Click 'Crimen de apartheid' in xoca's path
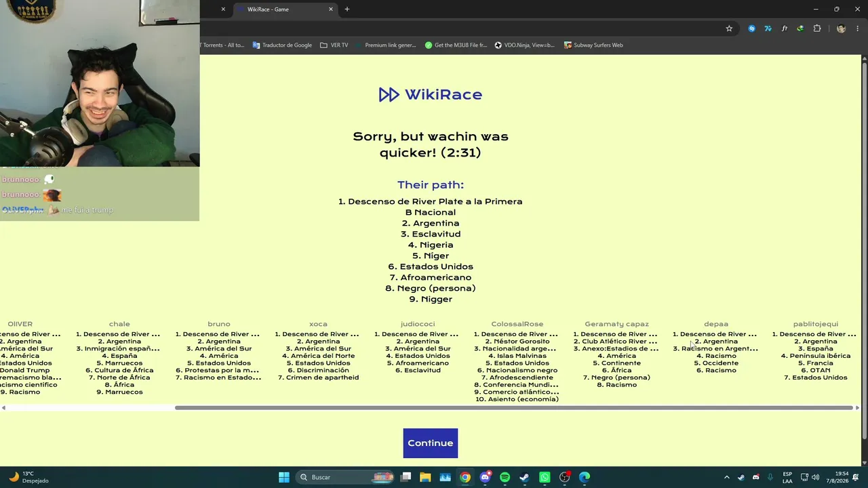 coord(323,378)
